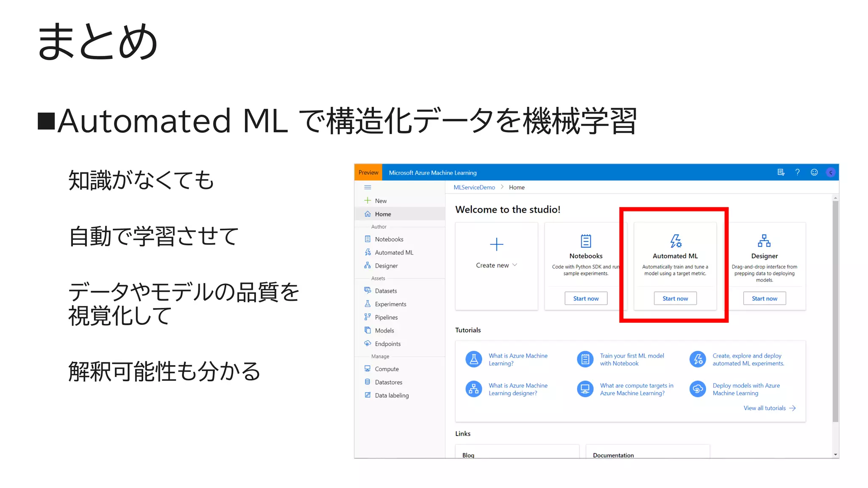Screen dimensions: 868x488
Task: Open Automated ML from the sidebar
Action: [400, 252]
